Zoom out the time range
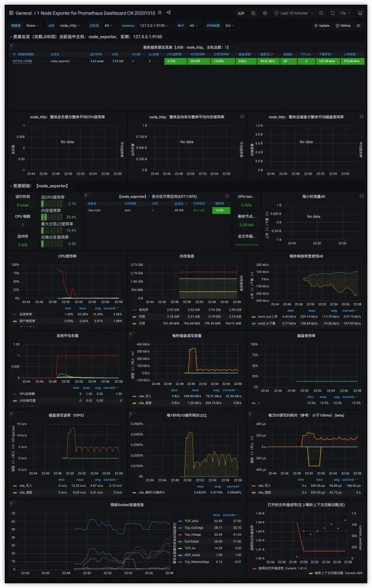This screenshot has width=372, height=588. [320, 13]
